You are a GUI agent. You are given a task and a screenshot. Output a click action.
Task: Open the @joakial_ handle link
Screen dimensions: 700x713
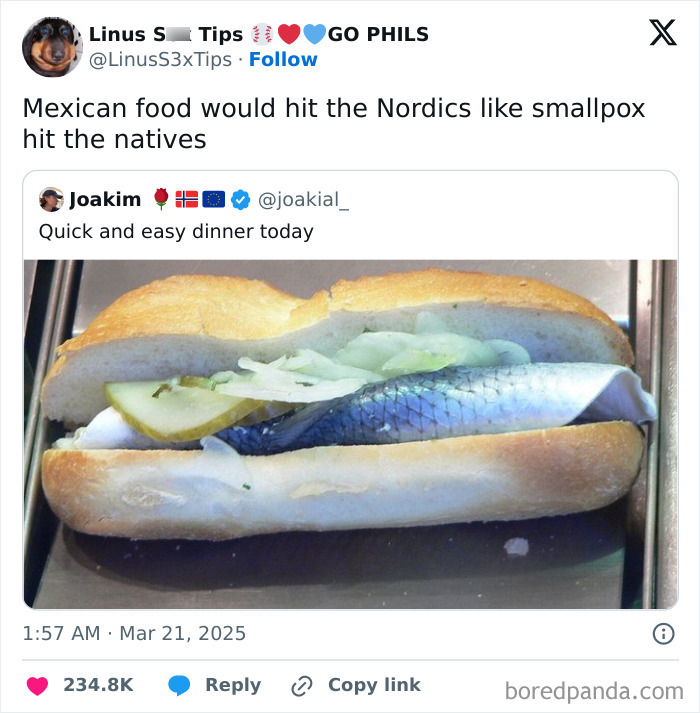(x=303, y=200)
